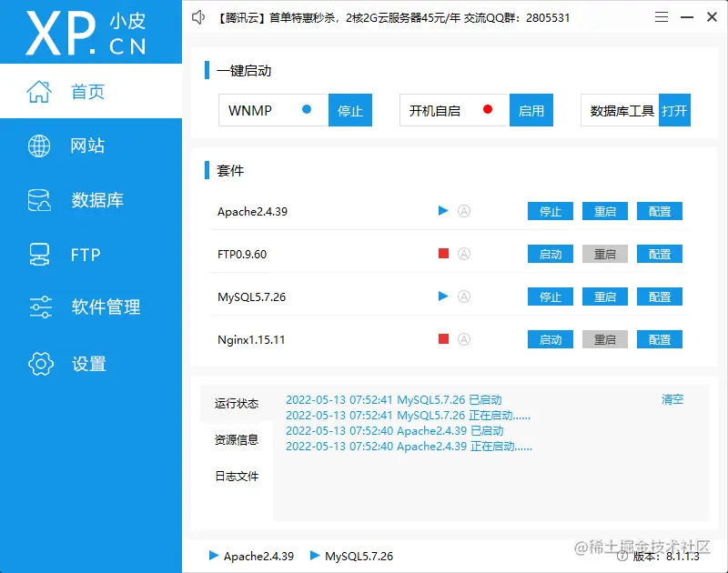Click the 开机自启 red status dot
The width and height of the screenshot is (728, 573).
tap(488, 109)
